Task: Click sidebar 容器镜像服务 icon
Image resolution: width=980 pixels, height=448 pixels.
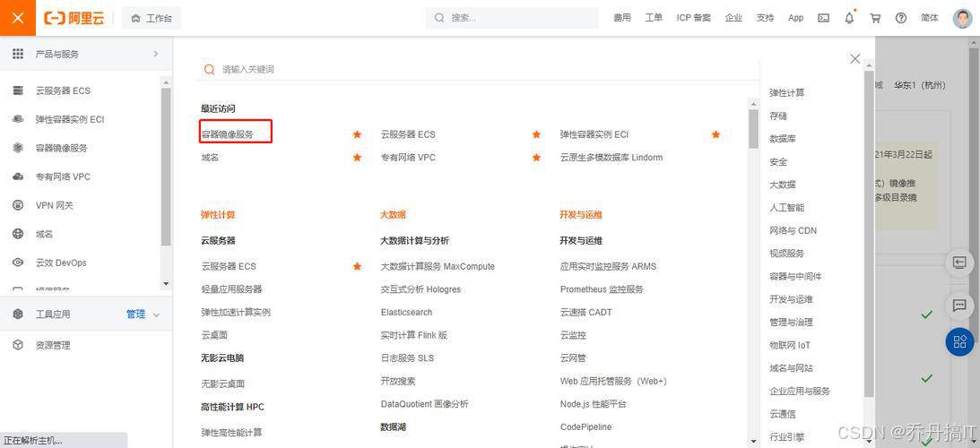Action: coord(18,148)
